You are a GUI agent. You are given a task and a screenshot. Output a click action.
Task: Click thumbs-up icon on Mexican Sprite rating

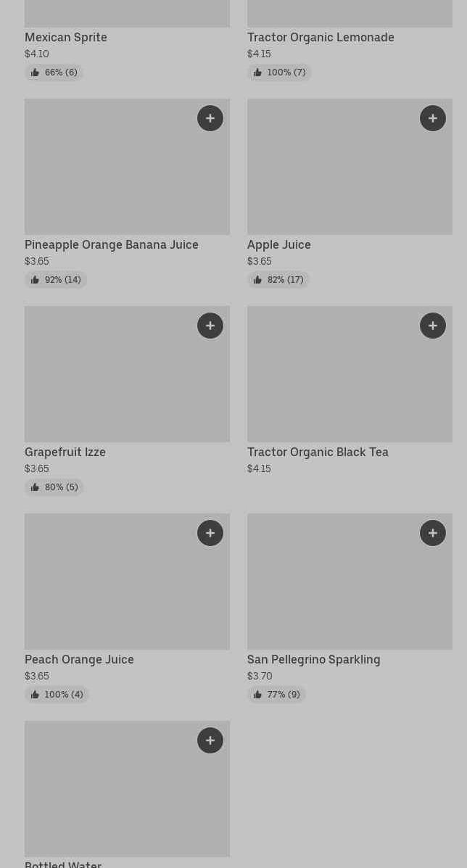click(35, 73)
